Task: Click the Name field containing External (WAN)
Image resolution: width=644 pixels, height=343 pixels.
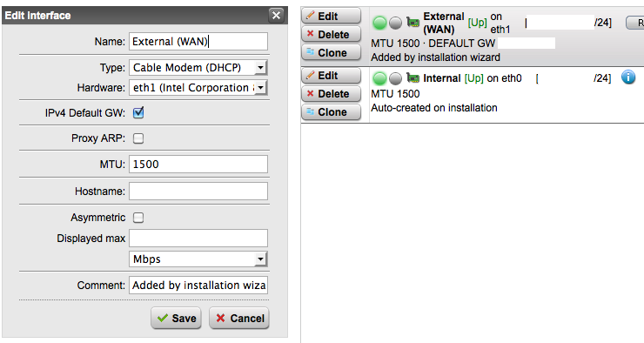Action: pos(198,42)
